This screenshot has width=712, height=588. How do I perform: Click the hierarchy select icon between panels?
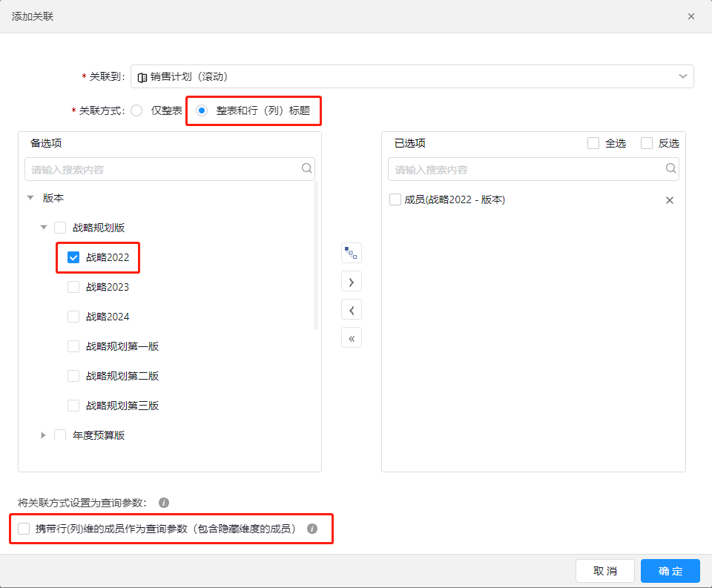point(352,253)
